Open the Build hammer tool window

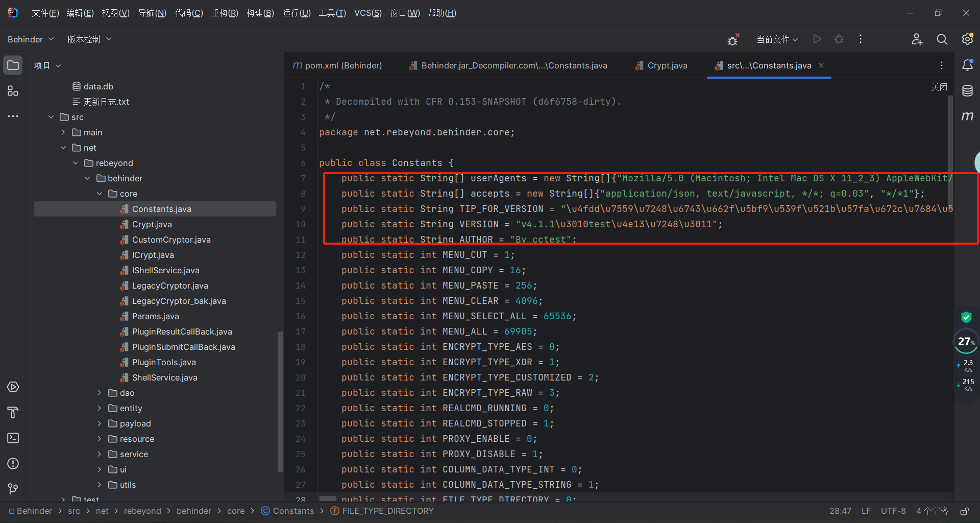pyautogui.click(x=13, y=413)
